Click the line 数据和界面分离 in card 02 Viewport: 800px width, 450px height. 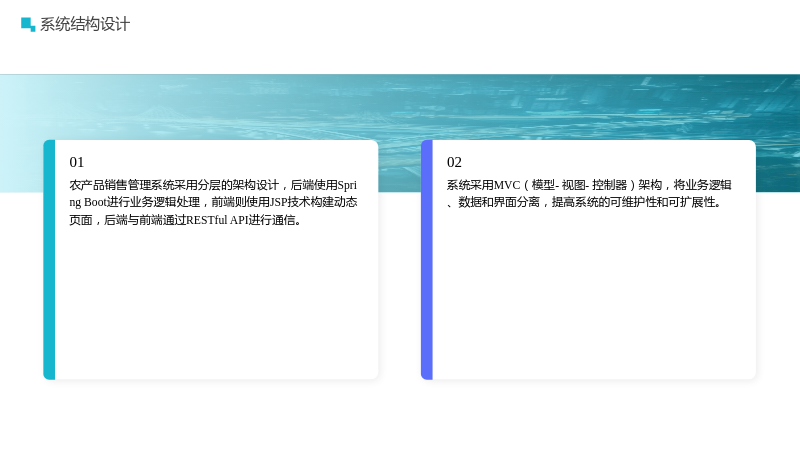click(585, 203)
